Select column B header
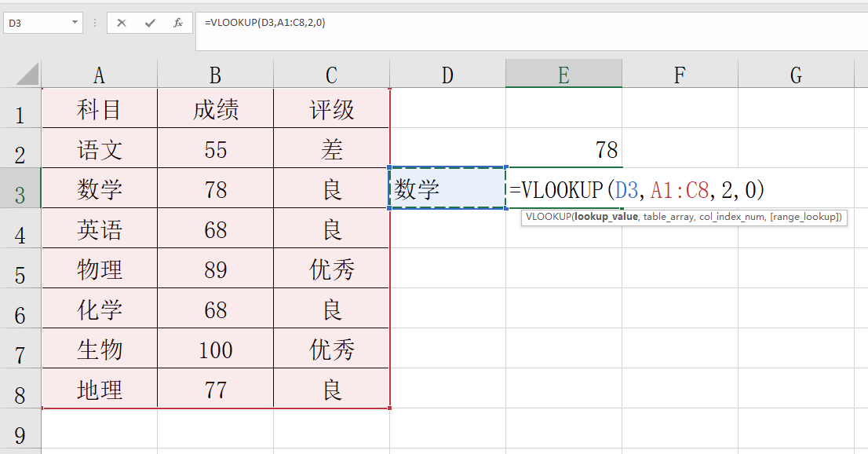This screenshot has height=454, width=868. point(215,75)
